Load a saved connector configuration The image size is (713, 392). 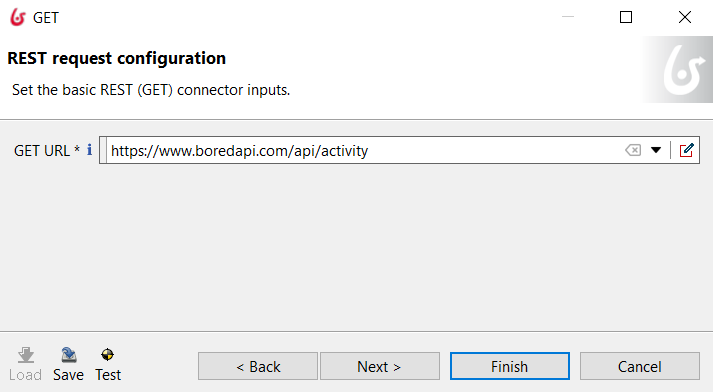coord(25,364)
